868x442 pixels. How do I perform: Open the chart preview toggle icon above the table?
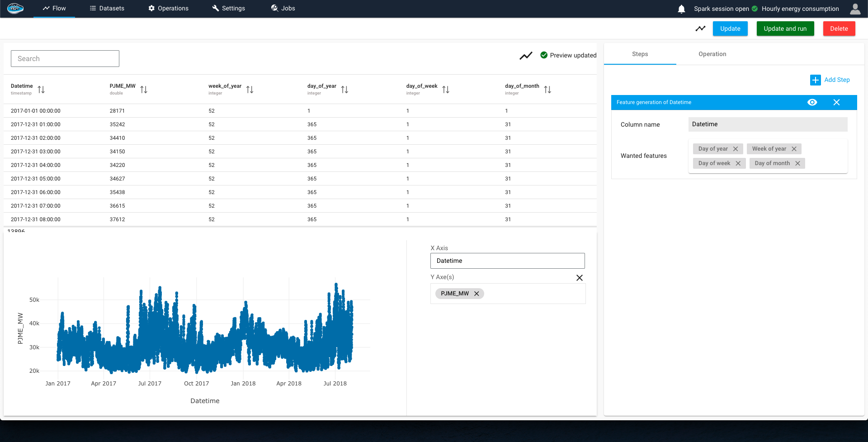pos(526,55)
